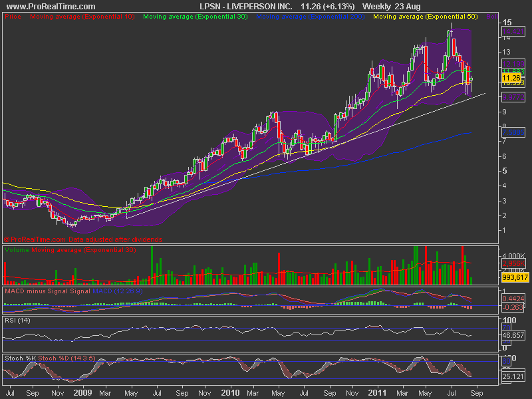Click the 12.199 value tag on price axis
532x399 pixels.
513,64
